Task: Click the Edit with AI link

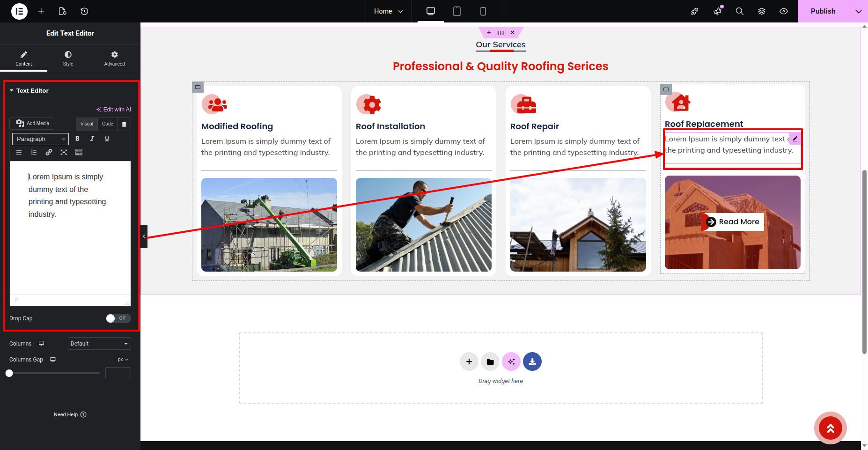Action: [114, 110]
